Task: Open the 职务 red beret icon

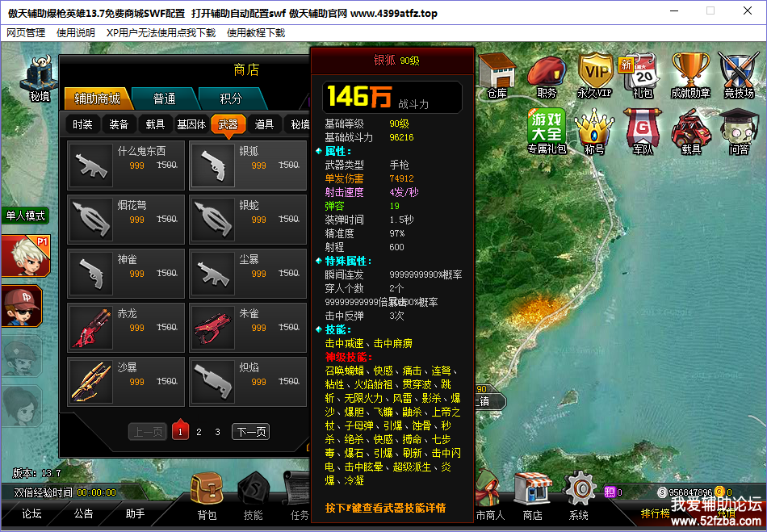Action: 547,77
